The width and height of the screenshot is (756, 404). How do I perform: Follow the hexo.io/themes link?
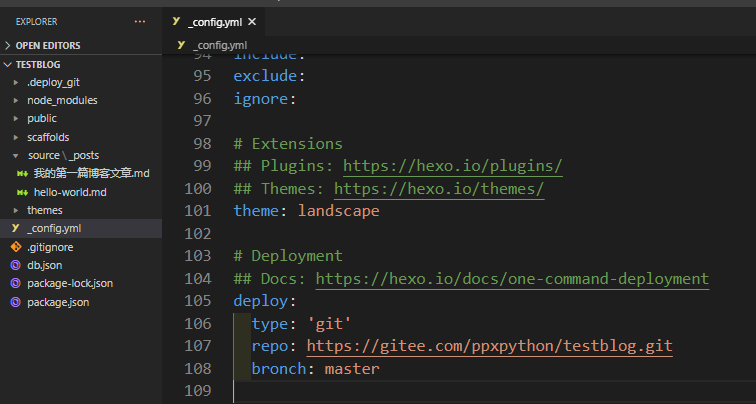[439, 189]
